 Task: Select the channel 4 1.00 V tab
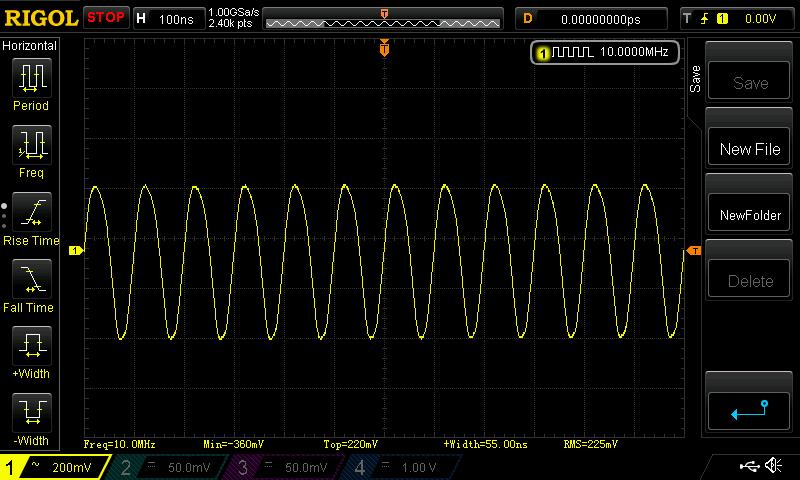(401, 467)
